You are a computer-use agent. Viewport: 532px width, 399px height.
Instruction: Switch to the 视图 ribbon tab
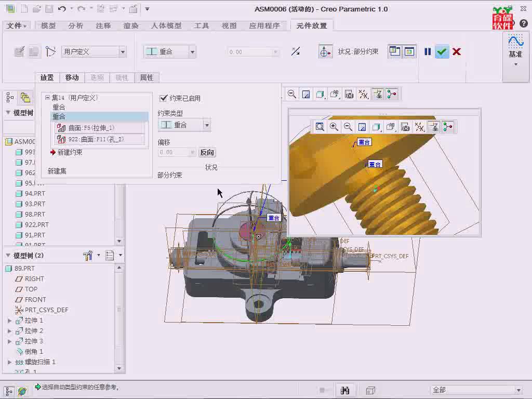(229, 25)
